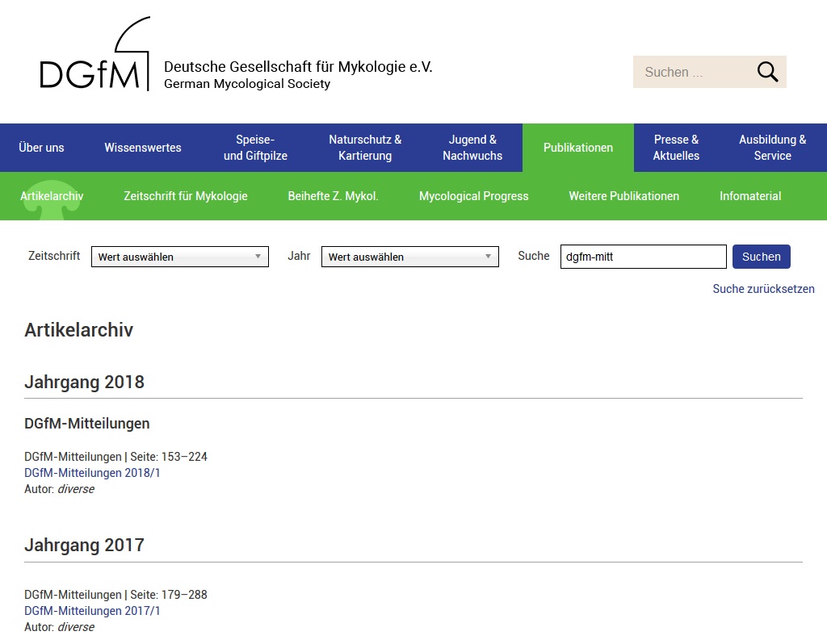Click Suche zurücksetzen link
This screenshot has width=827, height=644.
click(763, 289)
